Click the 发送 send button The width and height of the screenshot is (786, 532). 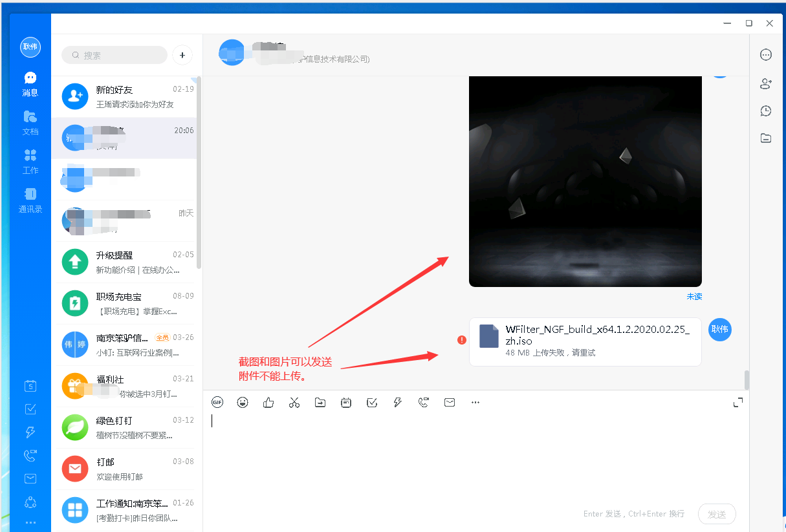coord(716,514)
